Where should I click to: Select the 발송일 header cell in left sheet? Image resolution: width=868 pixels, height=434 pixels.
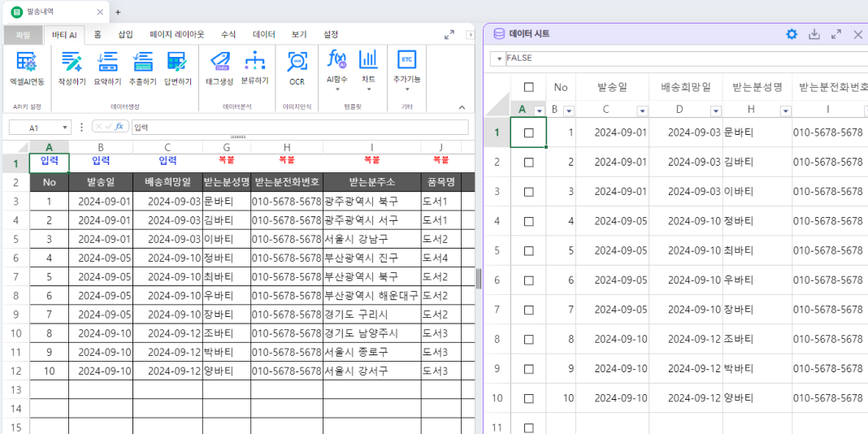101,182
